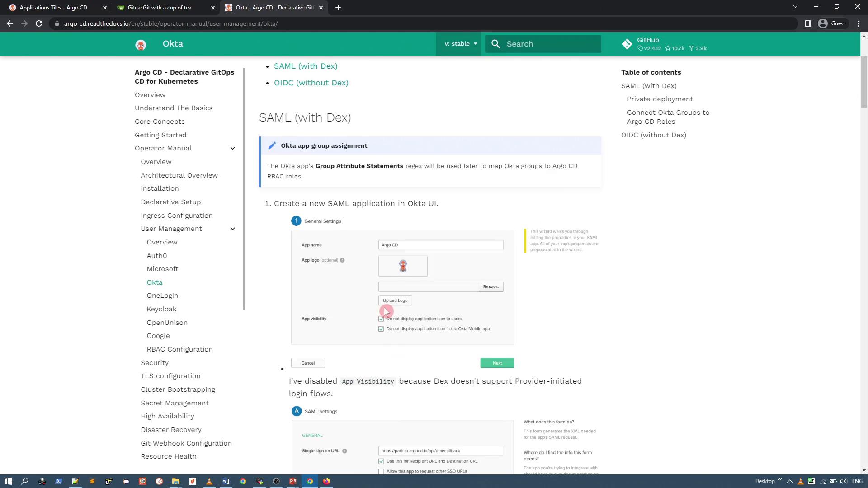
Task: Close the Gitea browser tab
Action: coord(213,8)
